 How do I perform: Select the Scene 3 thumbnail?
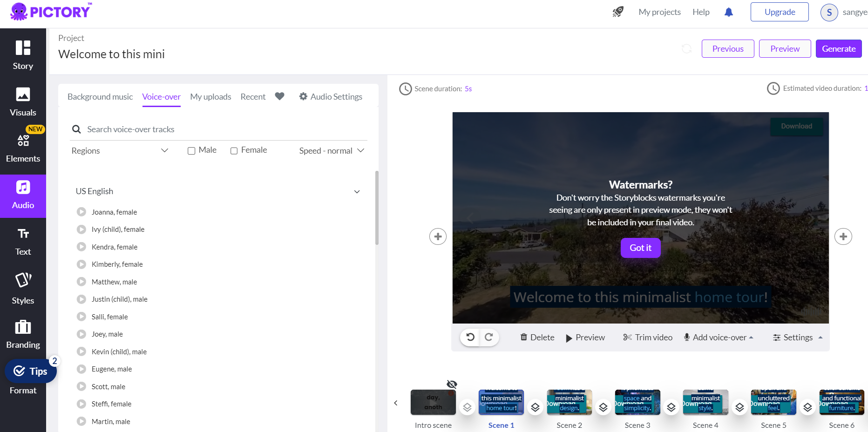(x=637, y=402)
